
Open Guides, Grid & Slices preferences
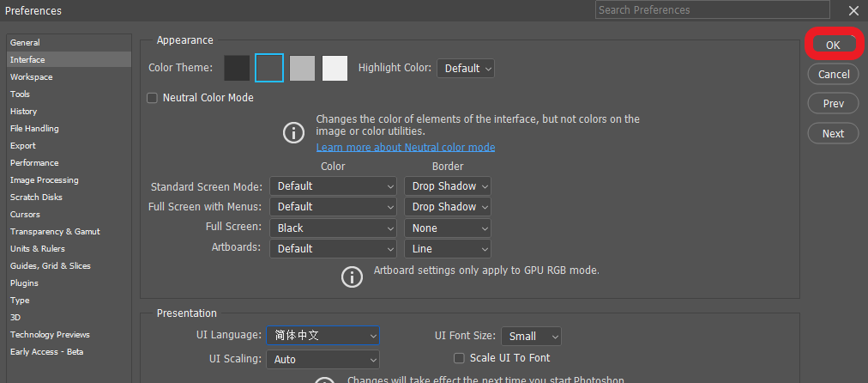(x=69, y=266)
